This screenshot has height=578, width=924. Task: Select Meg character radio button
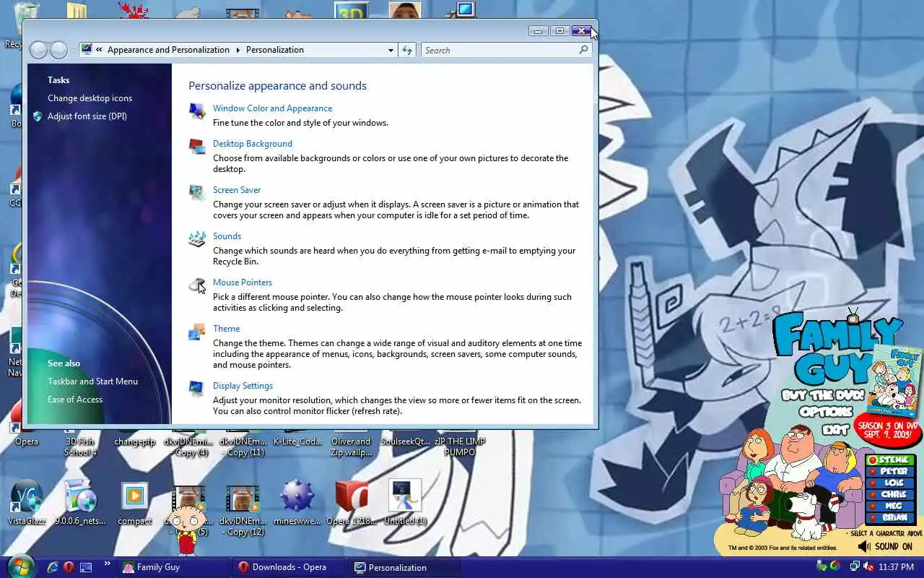click(x=873, y=506)
